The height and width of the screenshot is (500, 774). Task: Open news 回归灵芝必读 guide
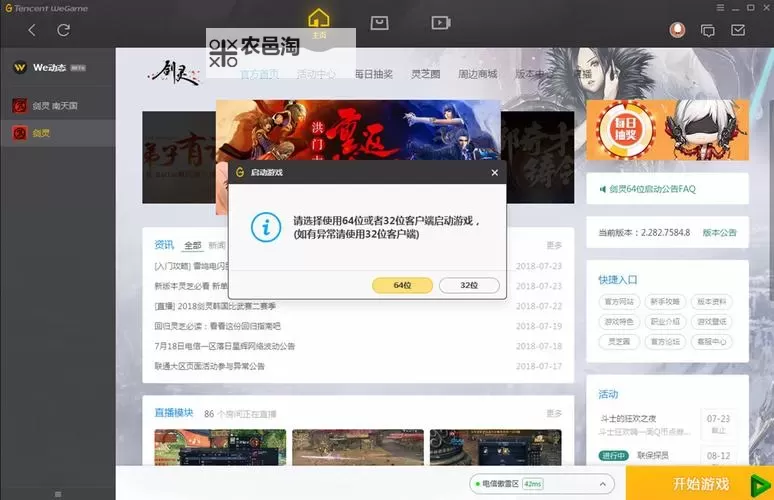218,326
